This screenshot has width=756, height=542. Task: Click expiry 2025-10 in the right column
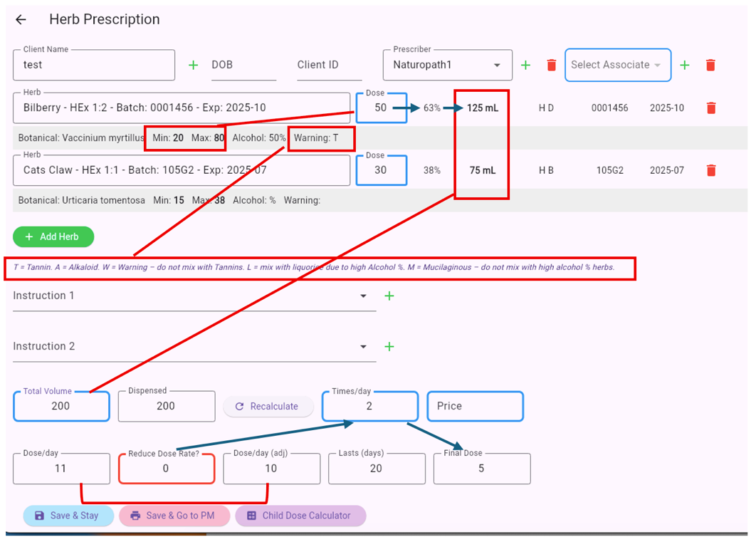coord(666,108)
